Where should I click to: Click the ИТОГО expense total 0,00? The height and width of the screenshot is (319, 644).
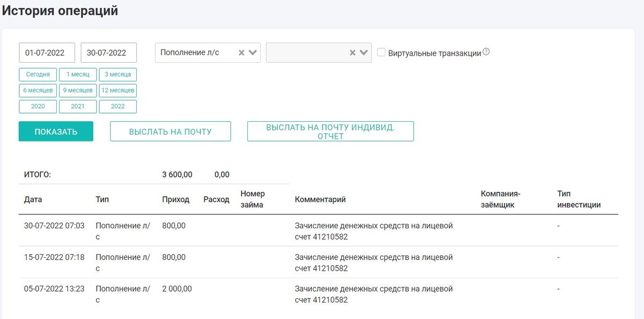point(222,175)
